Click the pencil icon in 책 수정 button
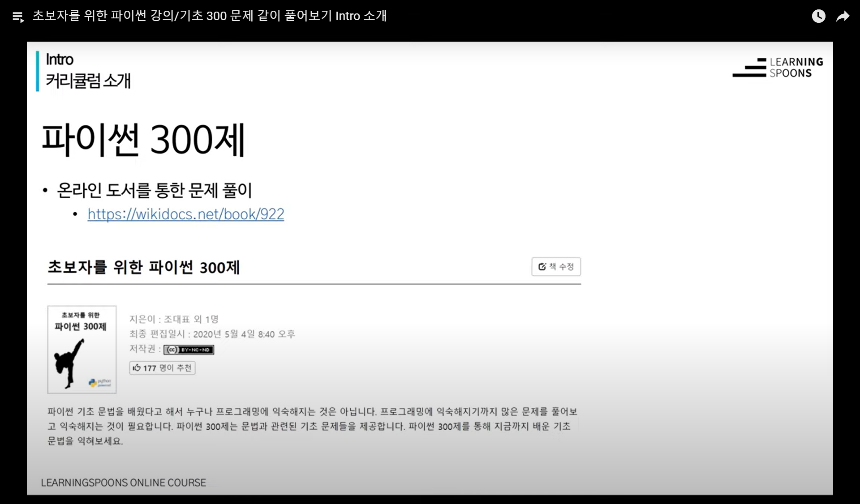The width and height of the screenshot is (860, 504). pos(542,267)
